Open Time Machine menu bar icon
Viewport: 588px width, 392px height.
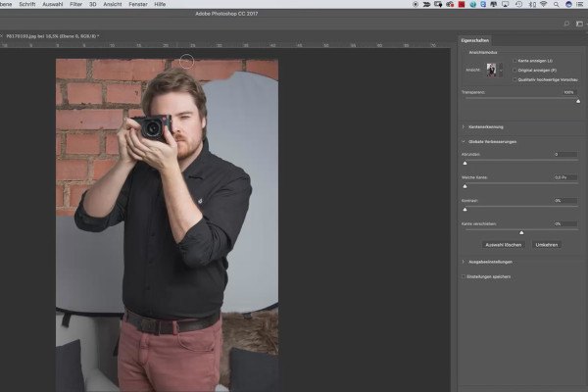518,4
